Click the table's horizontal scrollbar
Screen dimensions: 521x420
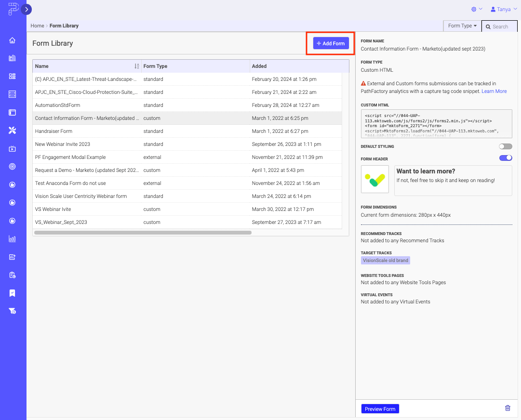(143, 233)
